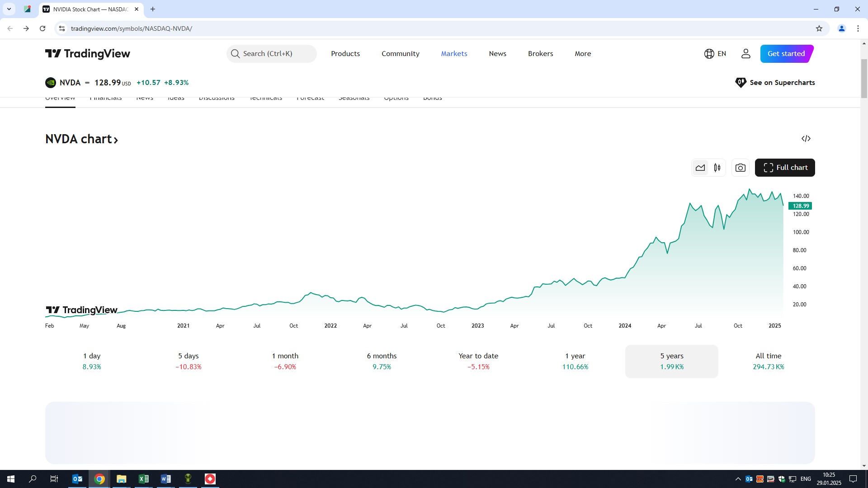This screenshot has height=488, width=868.
Task: Bookmark page with star icon
Action: [819, 28]
